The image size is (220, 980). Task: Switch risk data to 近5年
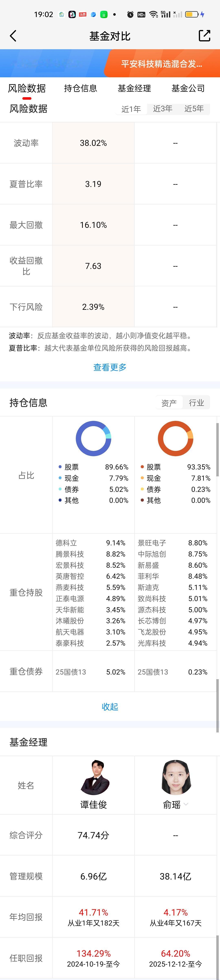tap(194, 109)
